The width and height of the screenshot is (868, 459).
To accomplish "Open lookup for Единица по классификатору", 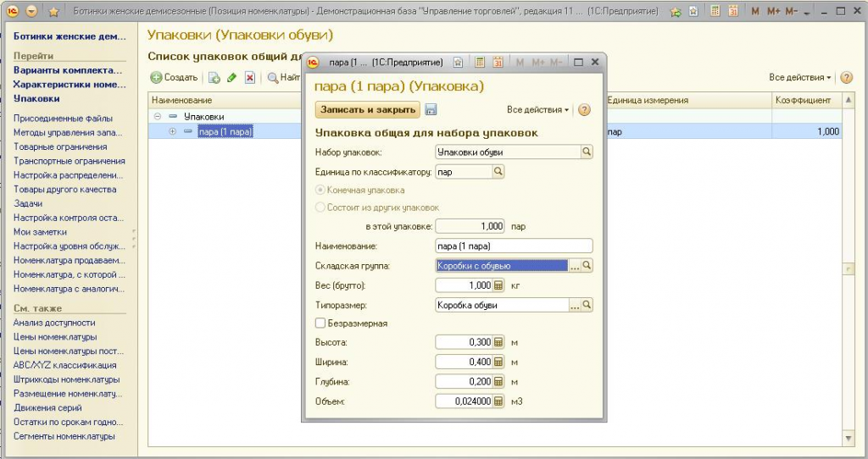I will pos(498,172).
